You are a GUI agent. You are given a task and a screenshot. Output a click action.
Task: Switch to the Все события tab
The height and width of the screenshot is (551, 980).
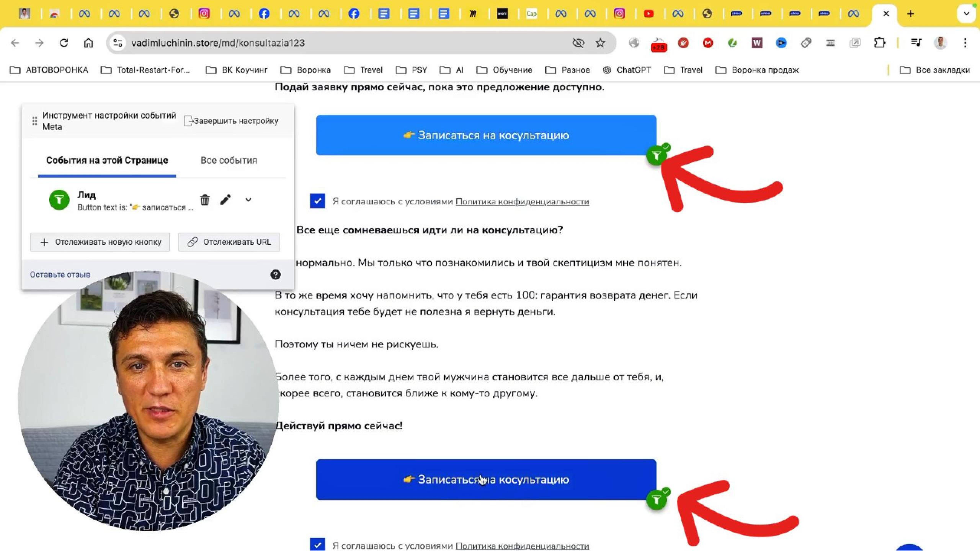point(229,160)
